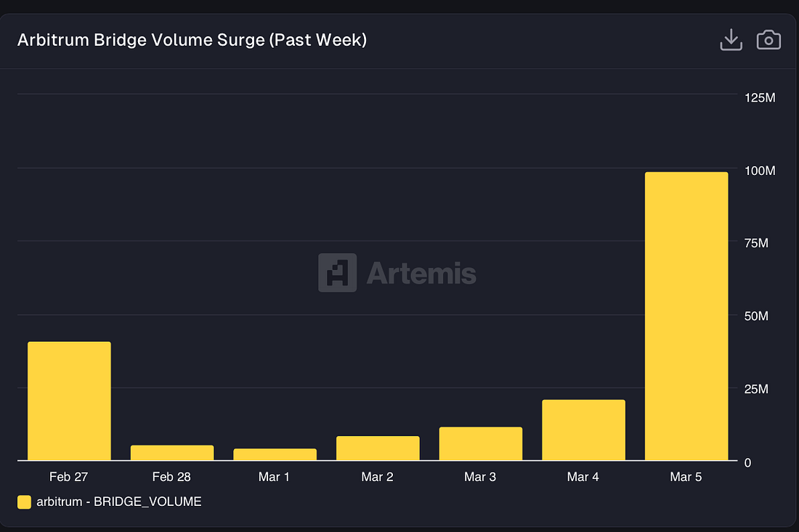Image resolution: width=799 pixels, height=532 pixels.
Task: Click the Mar 4 bar
Action: [583, 430]
